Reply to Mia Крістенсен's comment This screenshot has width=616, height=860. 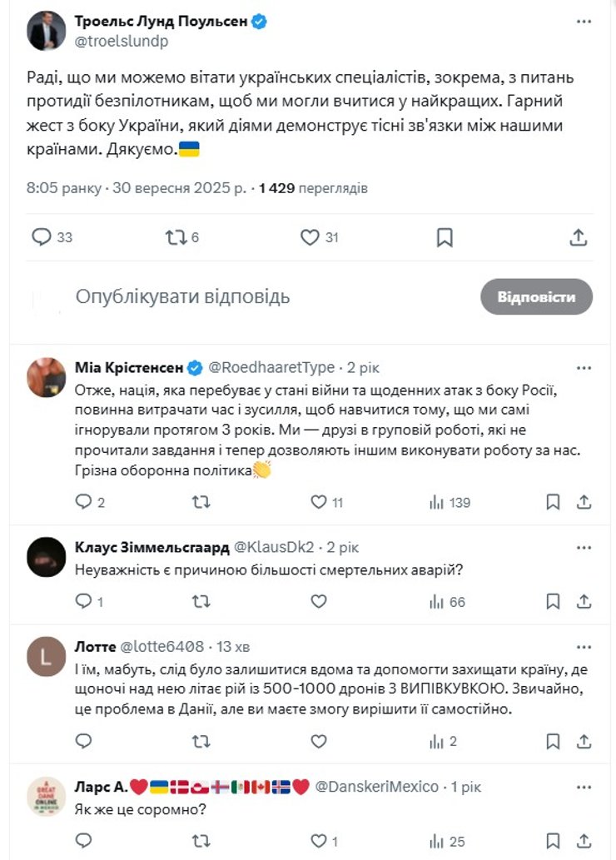point(84,502)
